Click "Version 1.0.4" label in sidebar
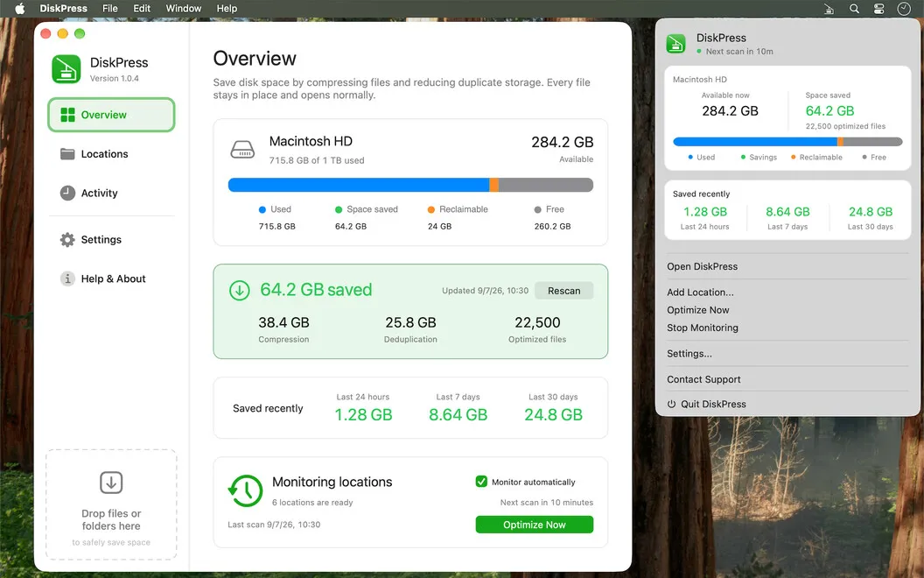924x578 pixels. click(x=115, y=79)
